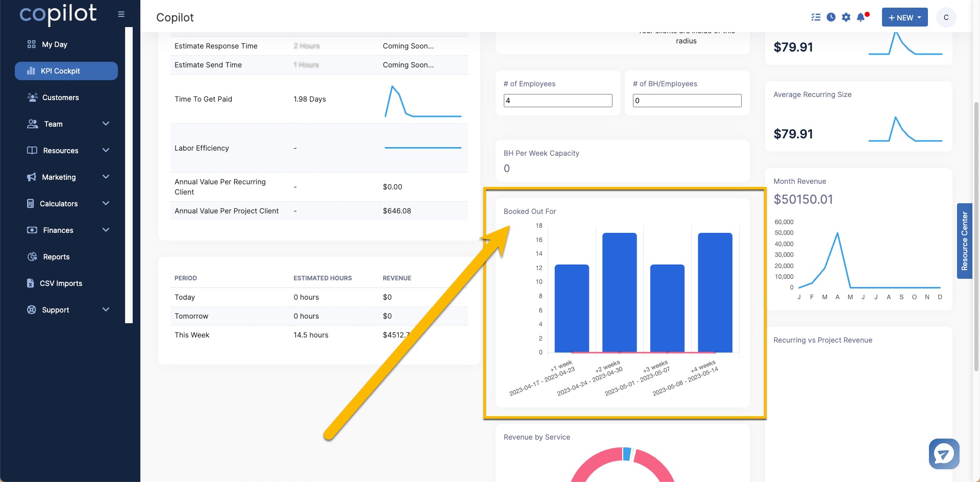This screenshot has width=980, height=482.
Task: Click the Time To Get Paid sparkline
Action: pos(423,101)
